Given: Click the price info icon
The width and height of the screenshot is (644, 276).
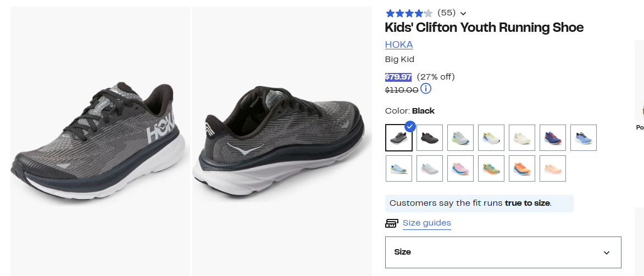Looking at the screenshot, I should coord(426,89).
